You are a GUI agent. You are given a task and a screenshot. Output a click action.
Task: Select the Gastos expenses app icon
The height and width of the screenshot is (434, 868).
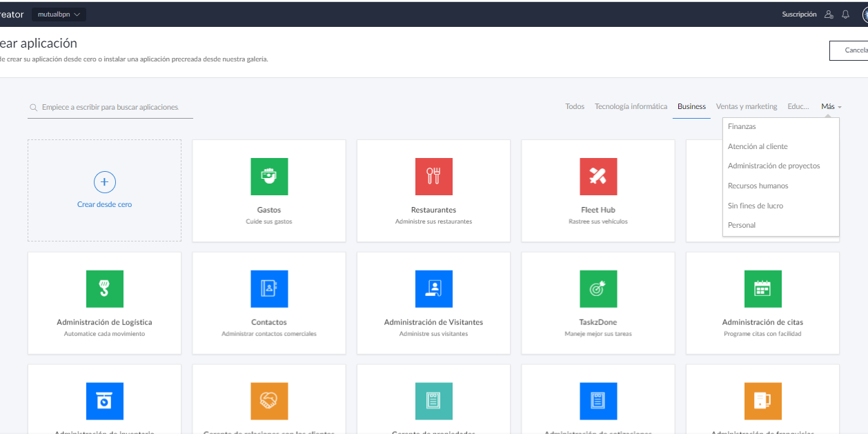click(x=269, y=177)
